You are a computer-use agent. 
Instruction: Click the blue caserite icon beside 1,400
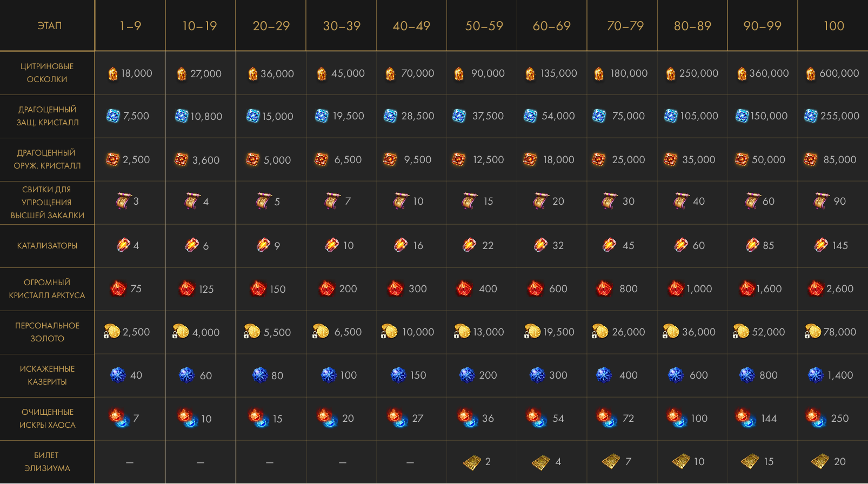click(x=816, y=375)
